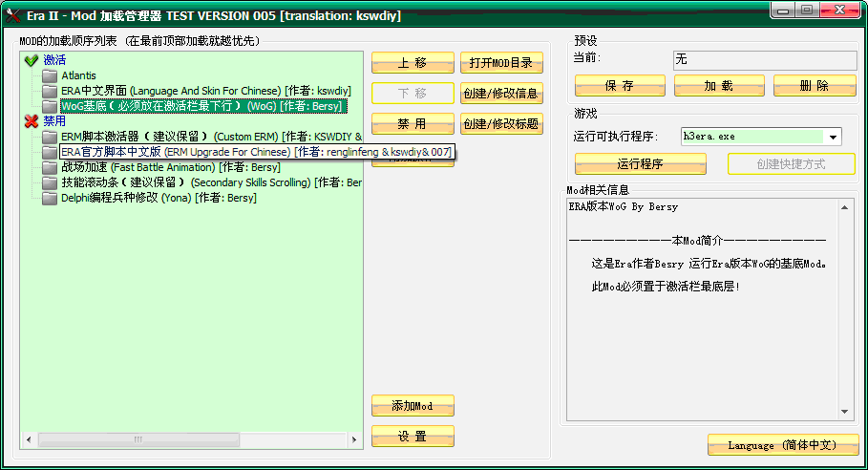Click the folder icon beside Delphi编程兵种修改
868x470 pixels.
tap(50, 198)
